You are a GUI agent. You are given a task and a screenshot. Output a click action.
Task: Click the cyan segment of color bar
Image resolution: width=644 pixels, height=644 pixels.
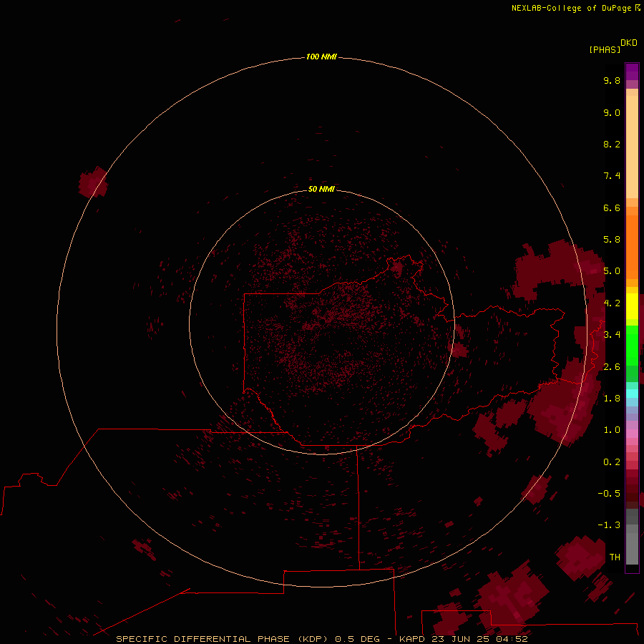(632, 394)
